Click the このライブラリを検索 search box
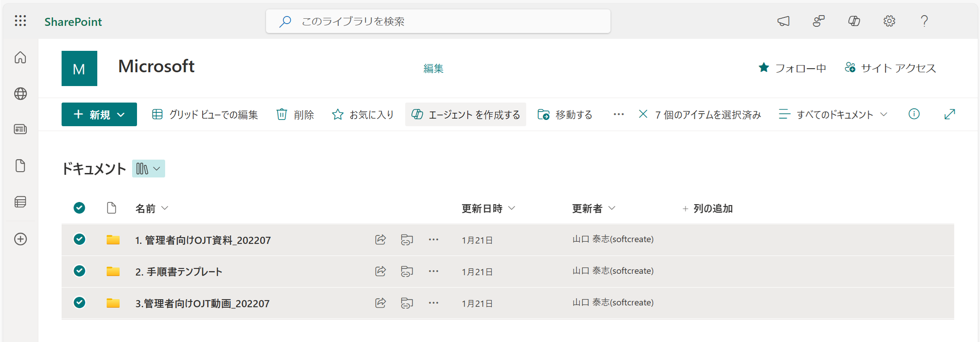This screenshot has height=342, width=980. (x=438, y=21)
